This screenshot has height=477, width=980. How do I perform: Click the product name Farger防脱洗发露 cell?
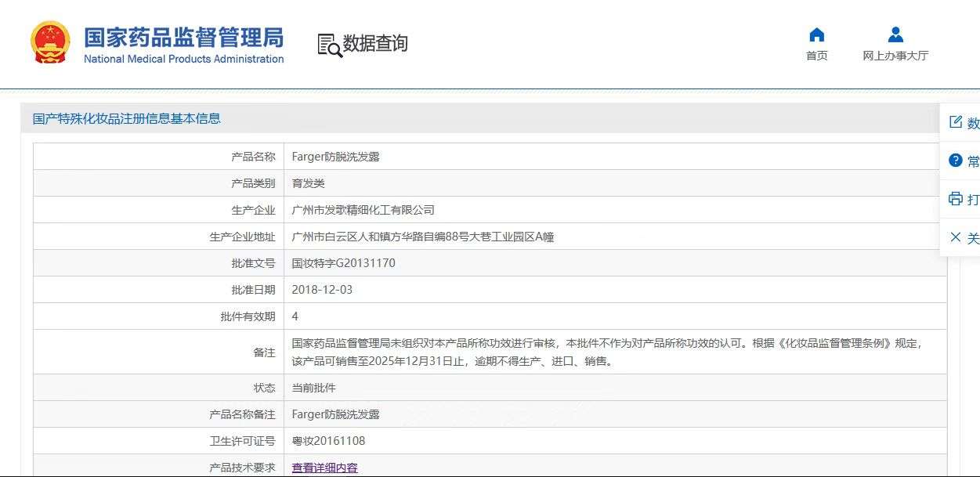[x=335, y=156]
